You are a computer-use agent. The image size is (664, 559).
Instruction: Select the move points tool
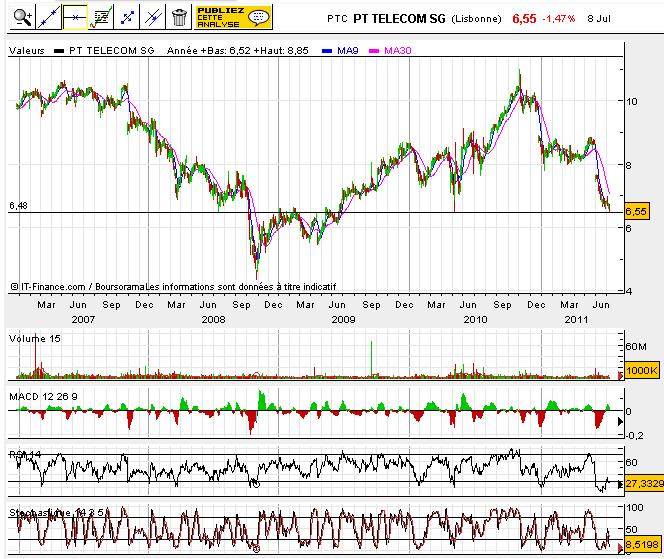pos(127,17)
